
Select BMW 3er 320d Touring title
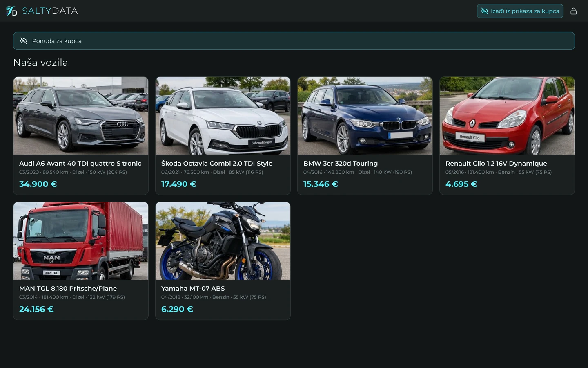(x=341, y=163)
